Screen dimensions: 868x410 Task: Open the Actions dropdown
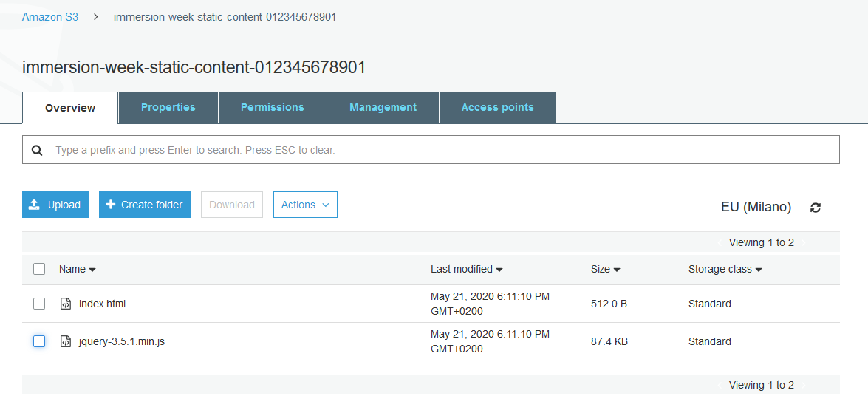(x=305, y=205)
